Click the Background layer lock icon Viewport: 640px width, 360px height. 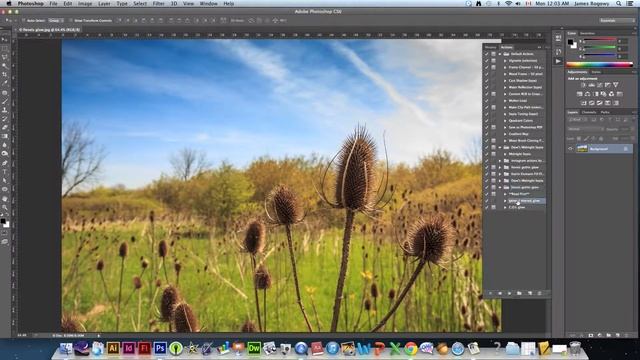626,149
